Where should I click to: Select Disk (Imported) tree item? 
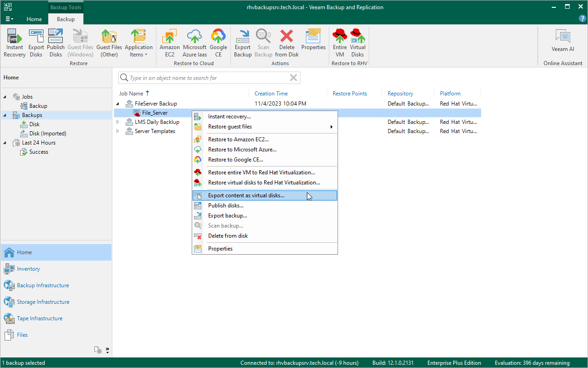[x=48, y=134]
